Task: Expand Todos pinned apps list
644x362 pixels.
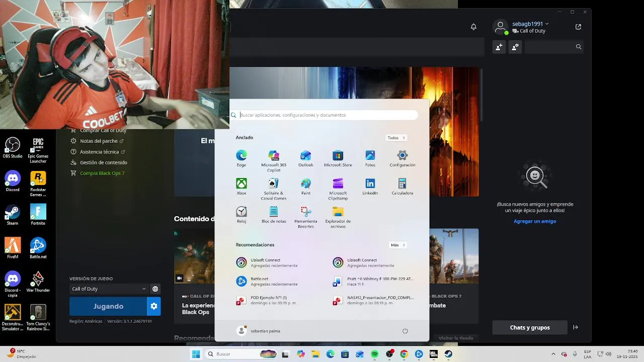Action: point(396,138)
